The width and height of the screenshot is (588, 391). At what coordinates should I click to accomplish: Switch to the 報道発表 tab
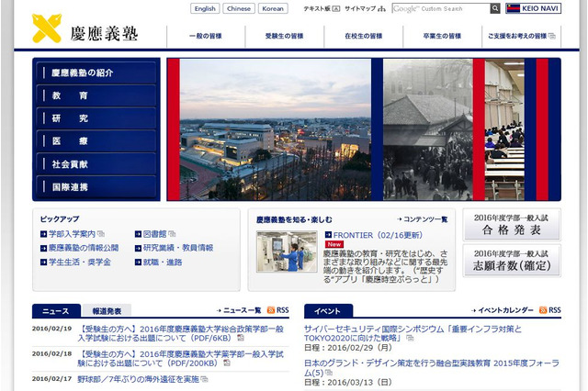[107, 311]
